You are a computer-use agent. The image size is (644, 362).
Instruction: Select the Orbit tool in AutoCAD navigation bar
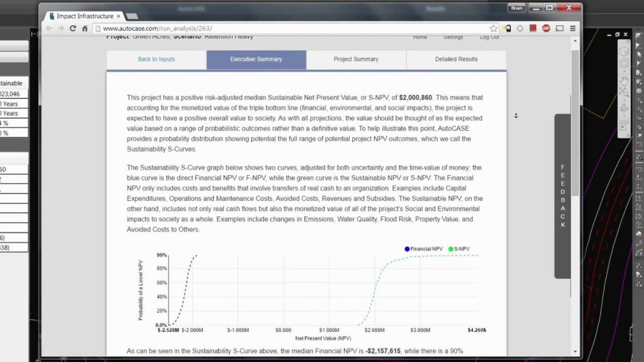click(x=624, y=109)
